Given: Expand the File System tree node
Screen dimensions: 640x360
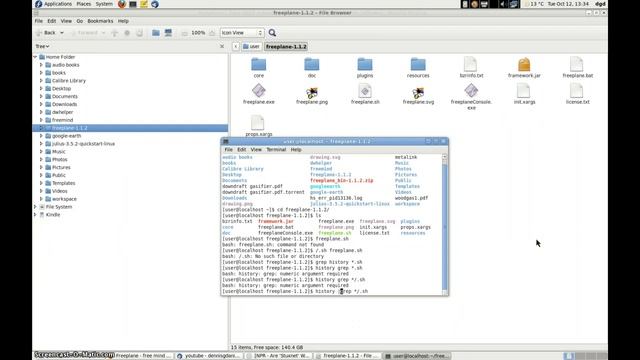Looking at the screenshot, I should 36,207.
